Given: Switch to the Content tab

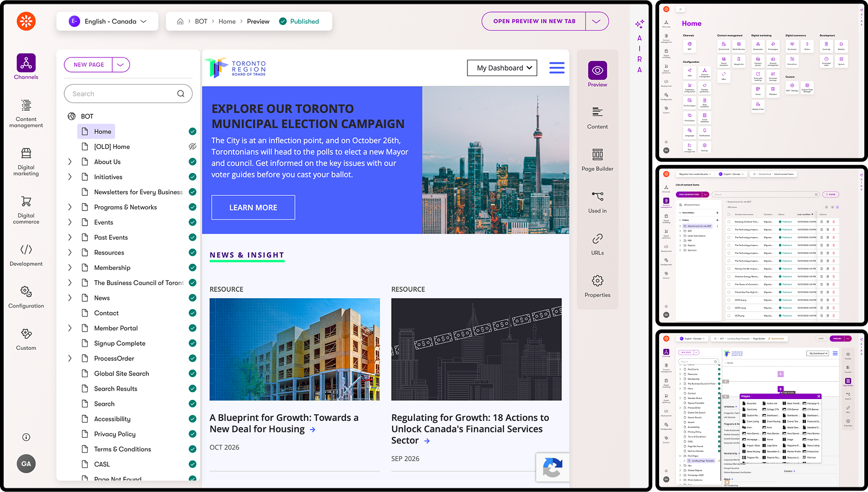Looking at the screenshot, I should pyautogui.click(x=597, y=118).
